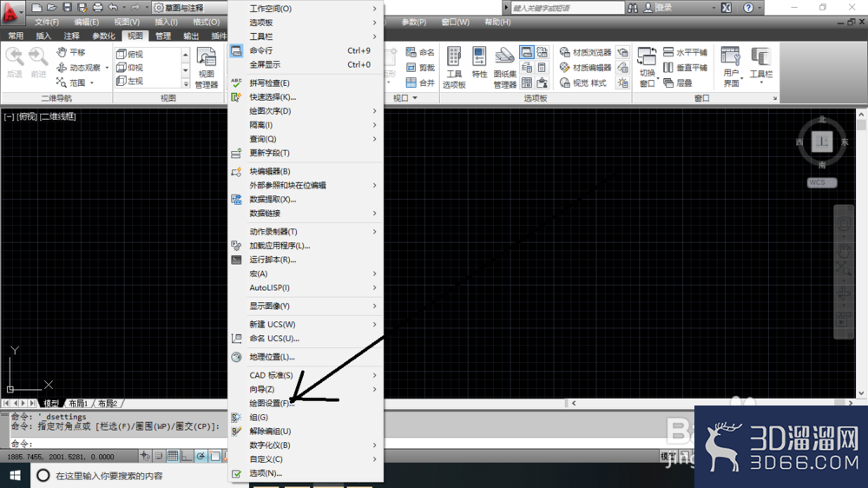The height and width of the screenshot is (488, 868).
Task: Click 垂直平铺 tile vertically
Action: point(686,68)
